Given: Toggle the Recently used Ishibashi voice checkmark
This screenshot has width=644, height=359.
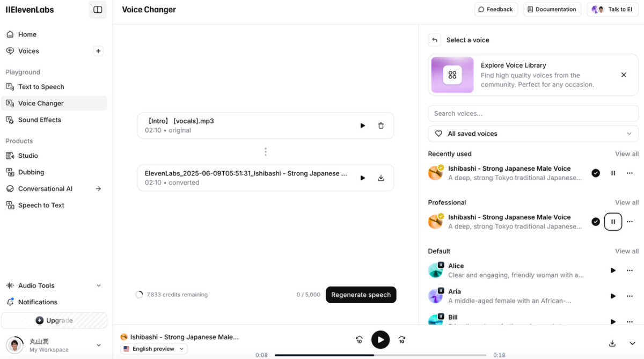Looking at the screenshot, I should [x=596, y=173].
